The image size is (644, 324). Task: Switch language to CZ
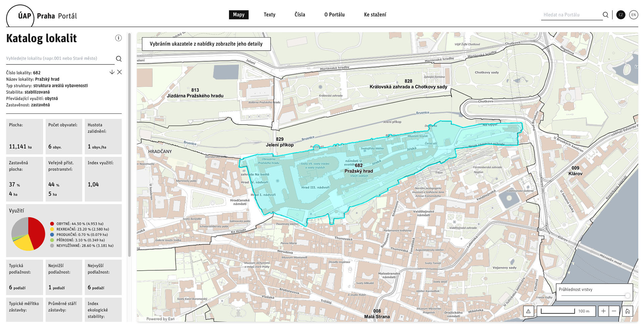pos(621,15)
